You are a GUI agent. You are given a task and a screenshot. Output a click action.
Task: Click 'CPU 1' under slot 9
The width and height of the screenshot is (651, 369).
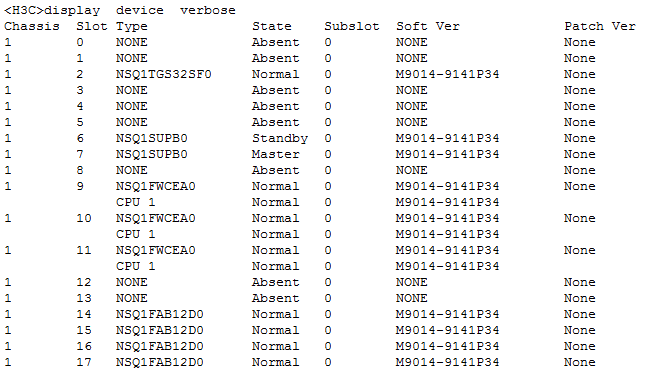(135, 202)
